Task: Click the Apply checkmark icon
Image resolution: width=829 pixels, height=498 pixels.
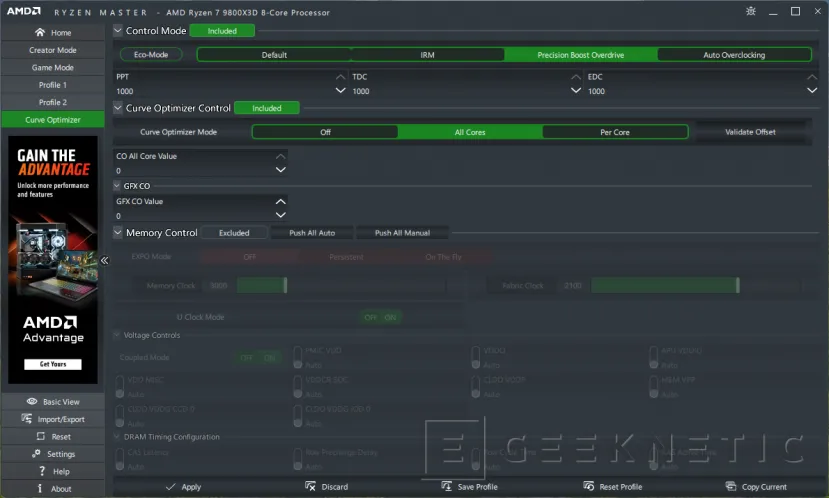Action: coord(170,486)
